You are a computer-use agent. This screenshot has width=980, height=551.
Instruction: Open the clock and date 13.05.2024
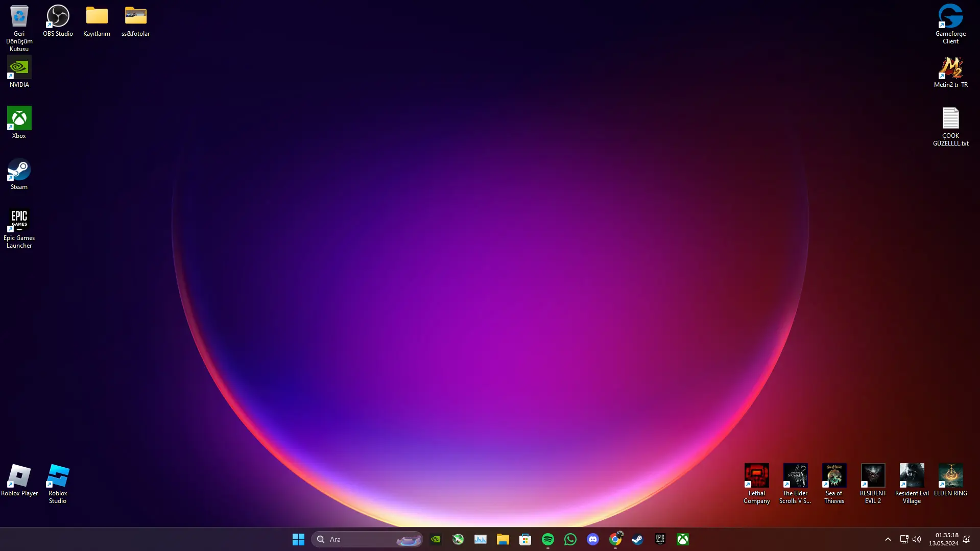[943, 539]
